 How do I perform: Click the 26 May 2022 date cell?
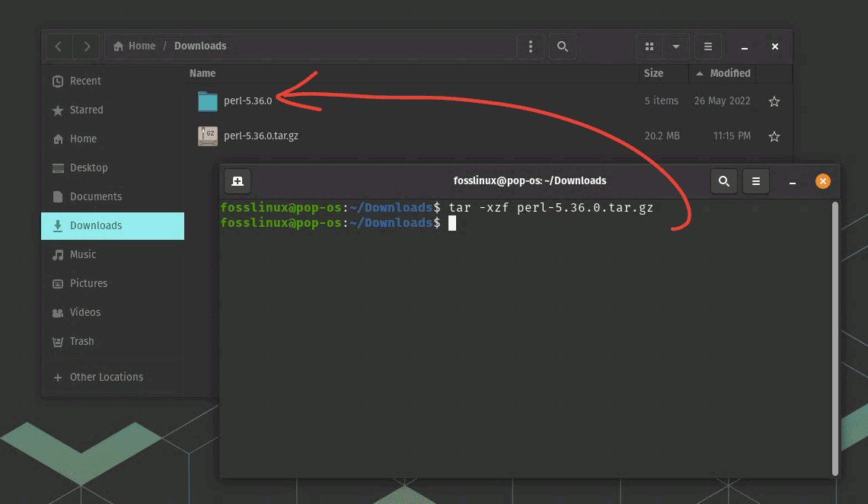click(x=723, y=101)
